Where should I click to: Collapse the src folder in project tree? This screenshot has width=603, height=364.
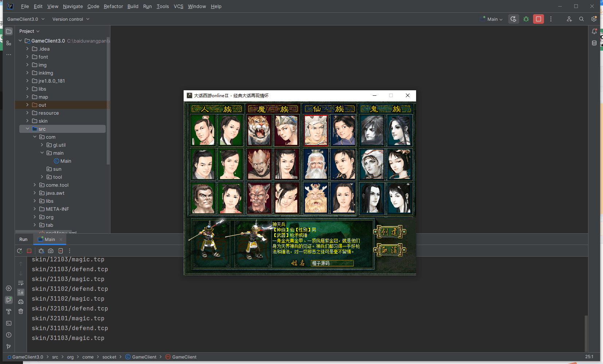(x=27, y=129)
